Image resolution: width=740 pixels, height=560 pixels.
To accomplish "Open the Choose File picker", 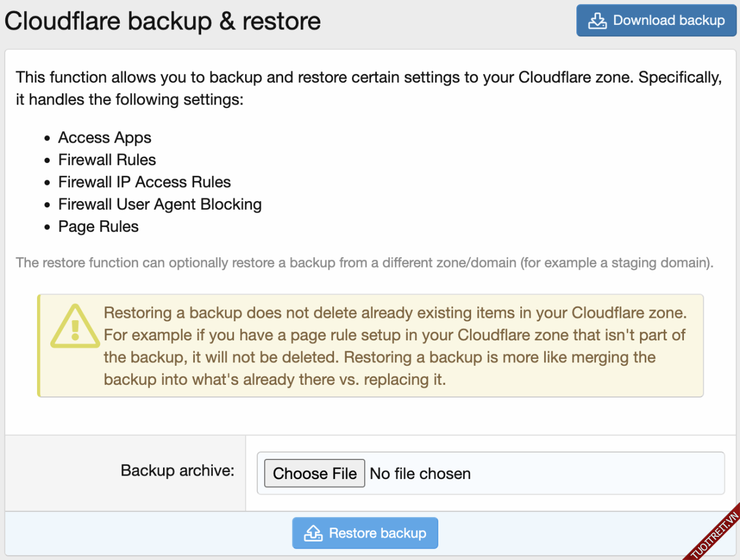I will click(x=314, y=473).
